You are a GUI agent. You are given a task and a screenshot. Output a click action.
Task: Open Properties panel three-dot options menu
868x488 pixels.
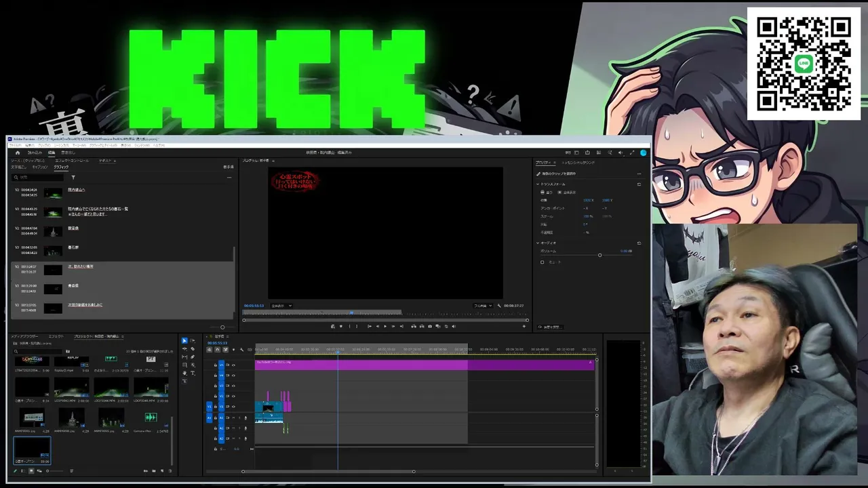coord(639,174)
